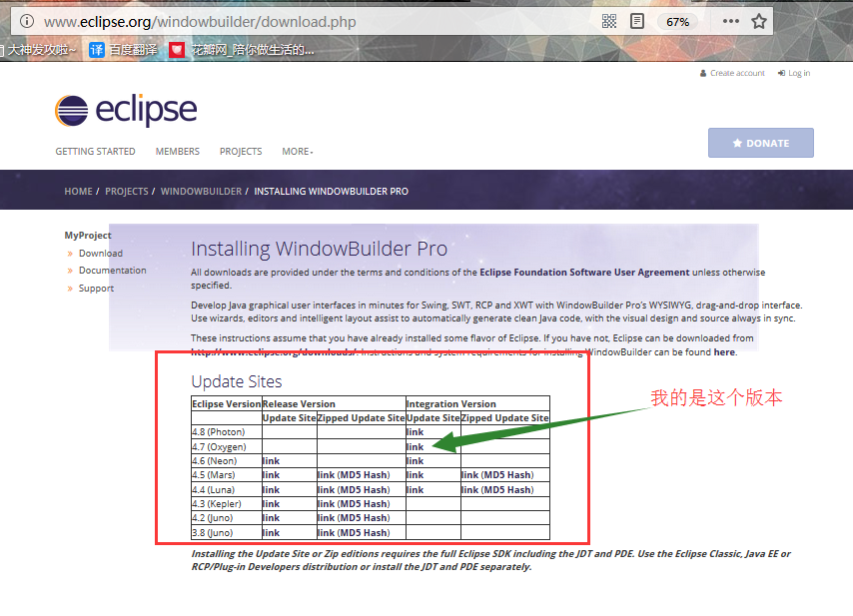
Task: Open the page actions three-dots menu
Action: click(x=730, y=21)
